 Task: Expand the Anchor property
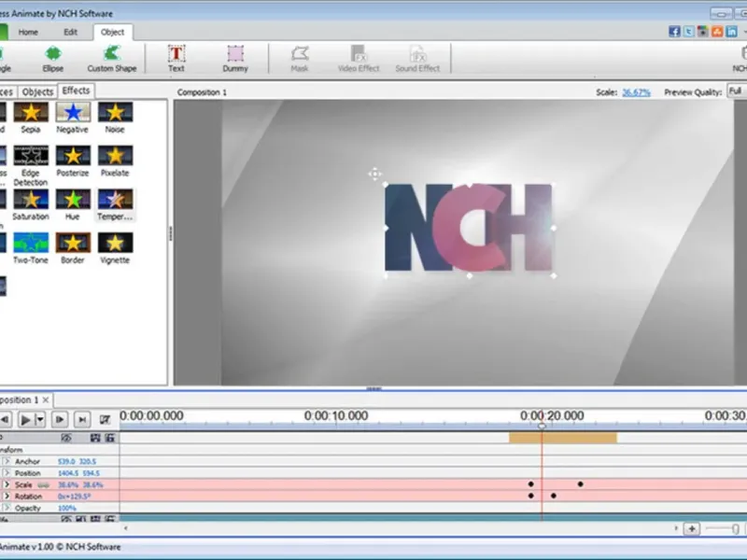coord(7,461)
